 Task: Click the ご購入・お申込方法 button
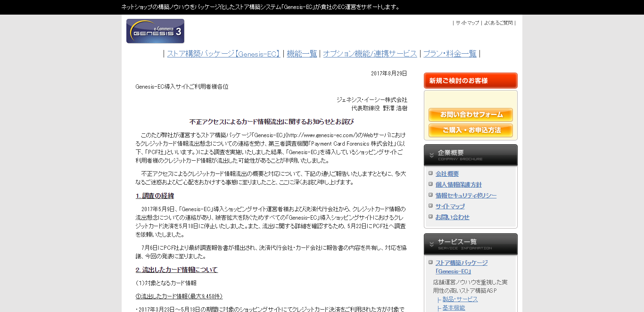(x=471, y=130)
